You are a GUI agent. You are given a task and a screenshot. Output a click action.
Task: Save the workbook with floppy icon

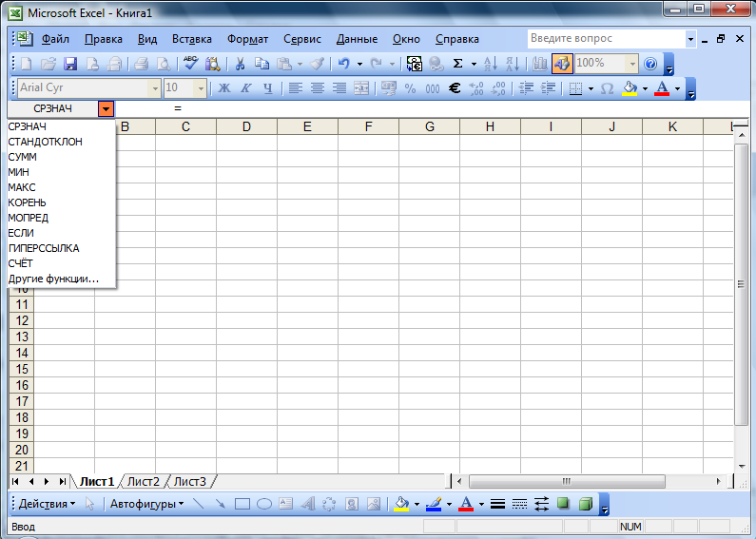[71, 64]
